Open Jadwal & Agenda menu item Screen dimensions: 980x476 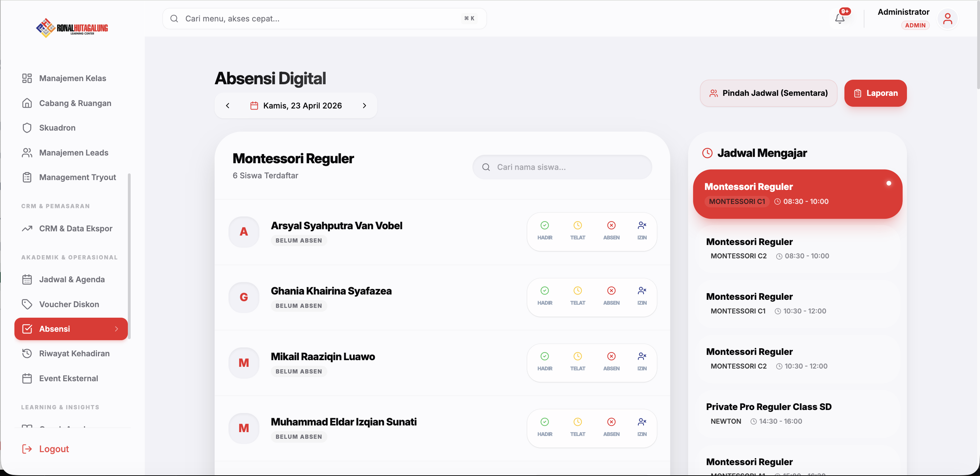pyautogui.click(x=72, y=279)
